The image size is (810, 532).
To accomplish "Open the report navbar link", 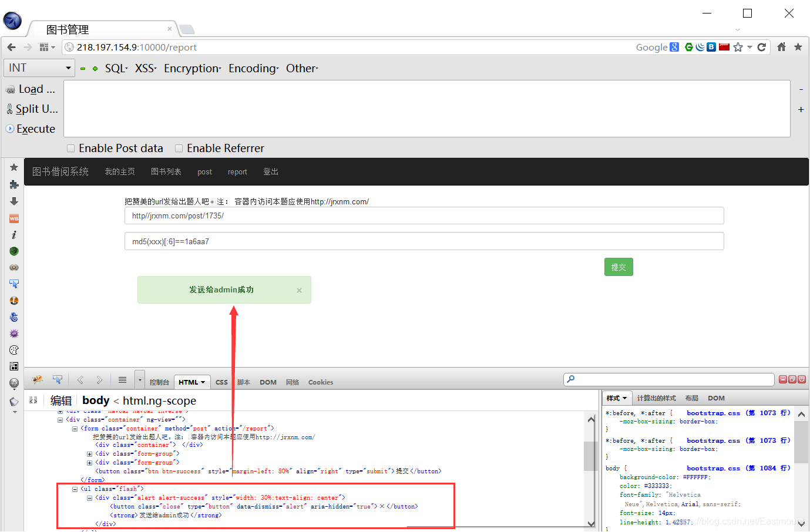I will tap(237, 172).
